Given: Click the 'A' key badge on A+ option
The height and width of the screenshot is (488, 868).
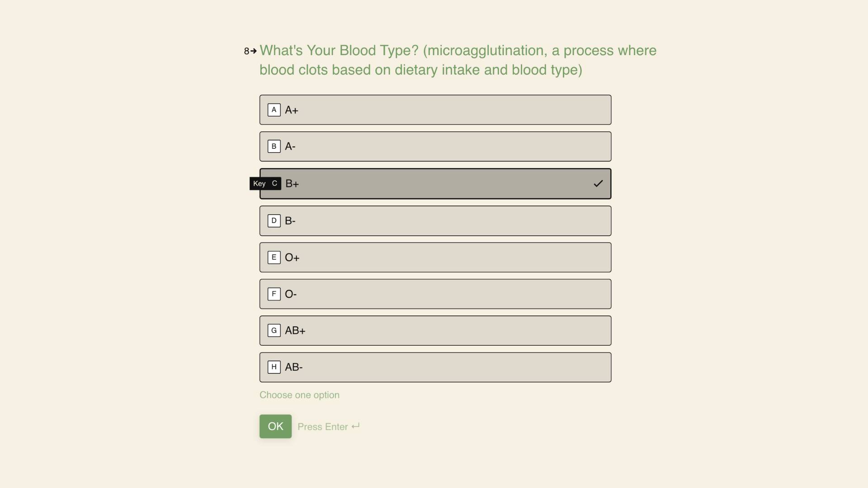Looking at the screenshot, I should click(x=274, y=109).
